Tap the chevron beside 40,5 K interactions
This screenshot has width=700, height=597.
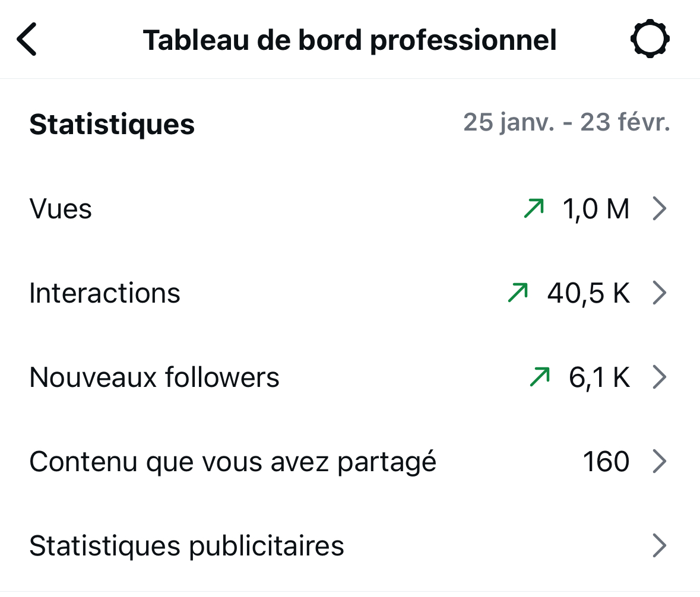pos(660,292)
